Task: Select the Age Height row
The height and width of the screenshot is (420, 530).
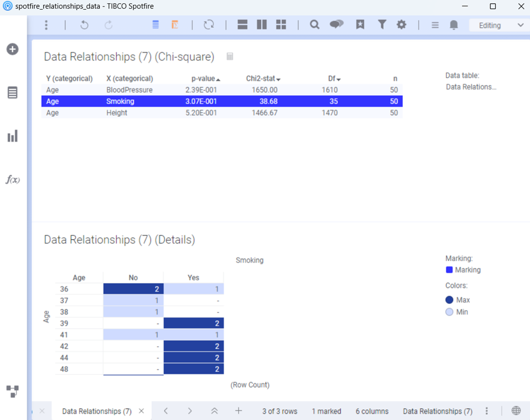Action: pyautogui.click(x=222, y=113)
